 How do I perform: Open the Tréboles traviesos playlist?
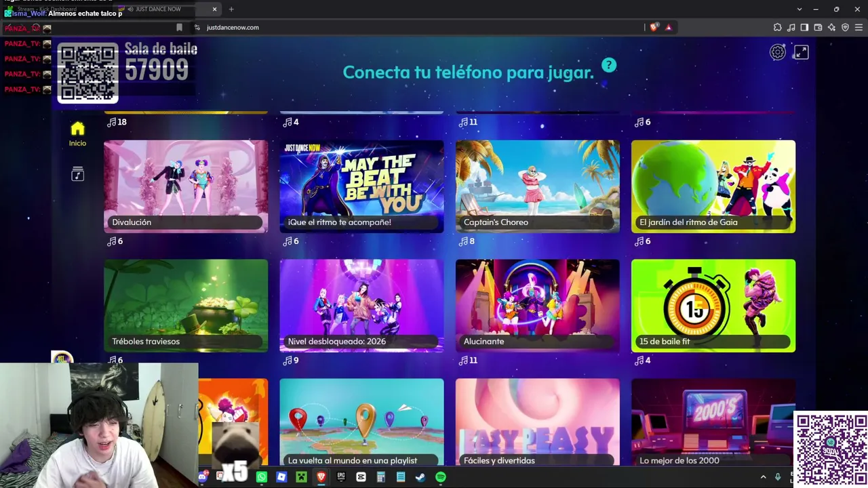point(186,306)
